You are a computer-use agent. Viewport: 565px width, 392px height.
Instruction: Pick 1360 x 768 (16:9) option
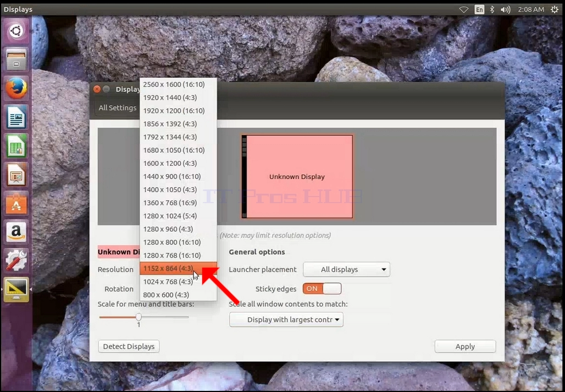click(179, 203)
